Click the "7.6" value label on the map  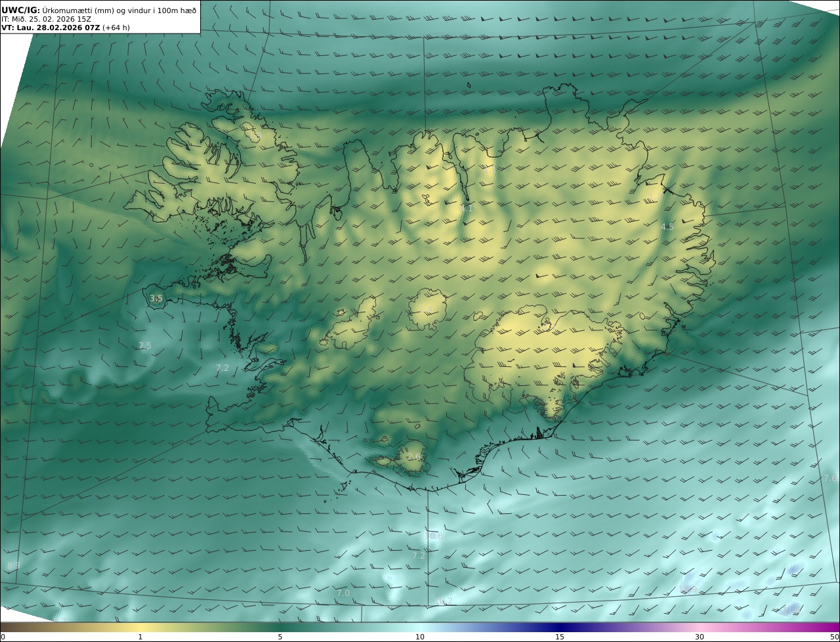[831, 478]
